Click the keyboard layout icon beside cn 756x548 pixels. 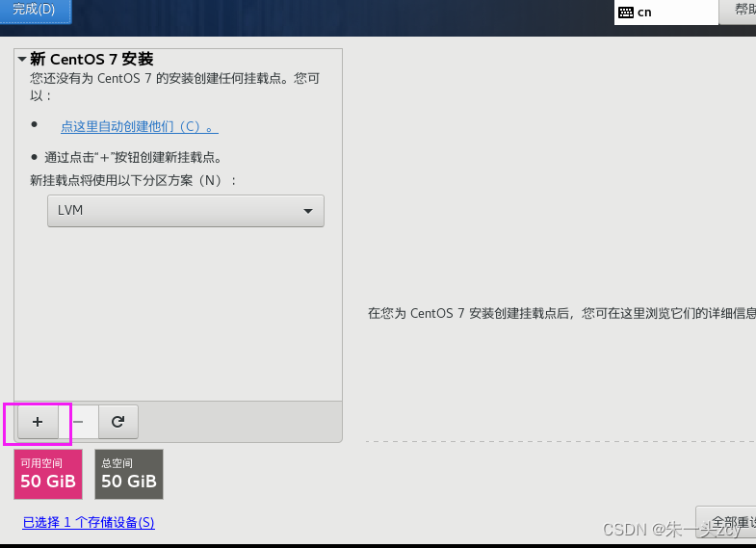626,13
